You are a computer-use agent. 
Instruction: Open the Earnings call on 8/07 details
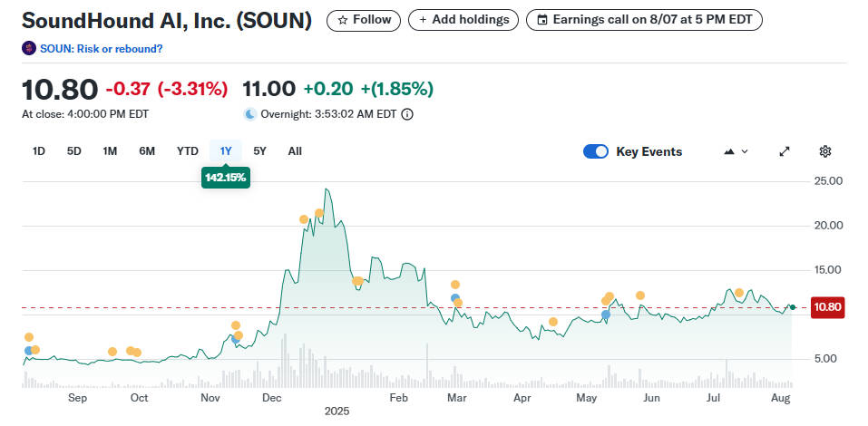[644, 21]
